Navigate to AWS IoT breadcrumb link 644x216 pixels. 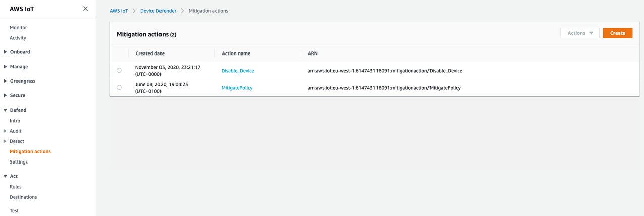tap(119, 11)
